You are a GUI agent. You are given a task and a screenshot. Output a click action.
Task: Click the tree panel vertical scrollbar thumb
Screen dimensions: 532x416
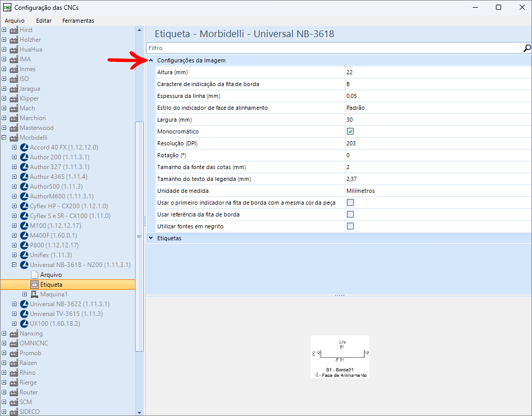point(140,237)
